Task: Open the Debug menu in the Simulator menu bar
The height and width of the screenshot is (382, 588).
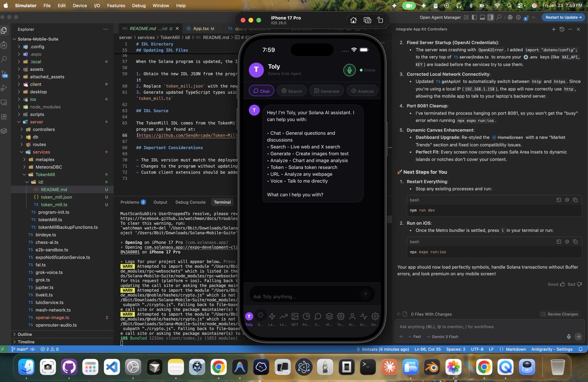Action: pyautogui.click(x=139, y=5)
